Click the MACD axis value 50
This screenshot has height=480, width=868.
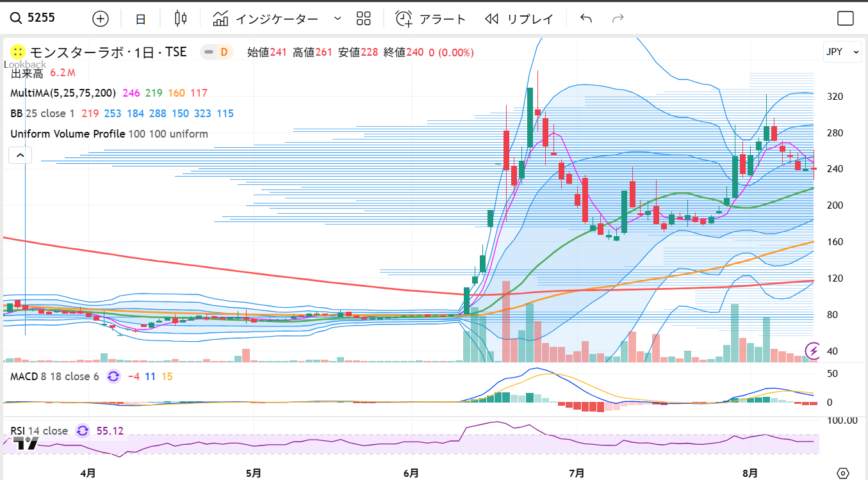point(831,373)
